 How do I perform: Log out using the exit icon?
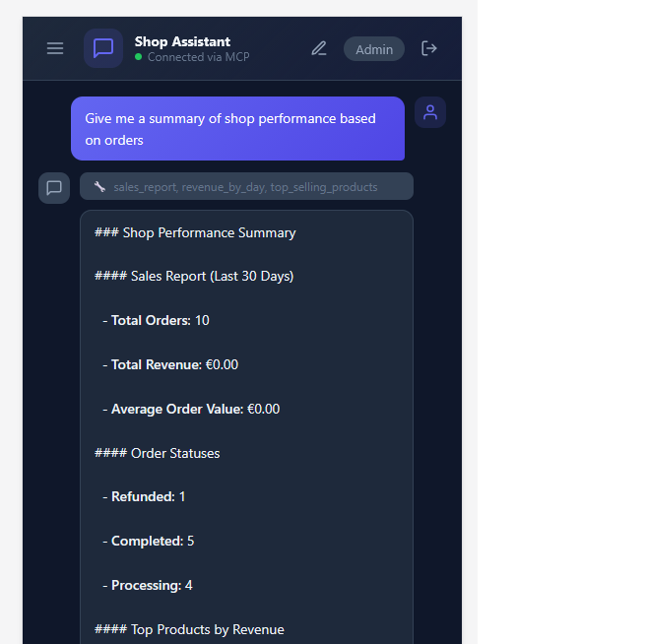point(429,48)
